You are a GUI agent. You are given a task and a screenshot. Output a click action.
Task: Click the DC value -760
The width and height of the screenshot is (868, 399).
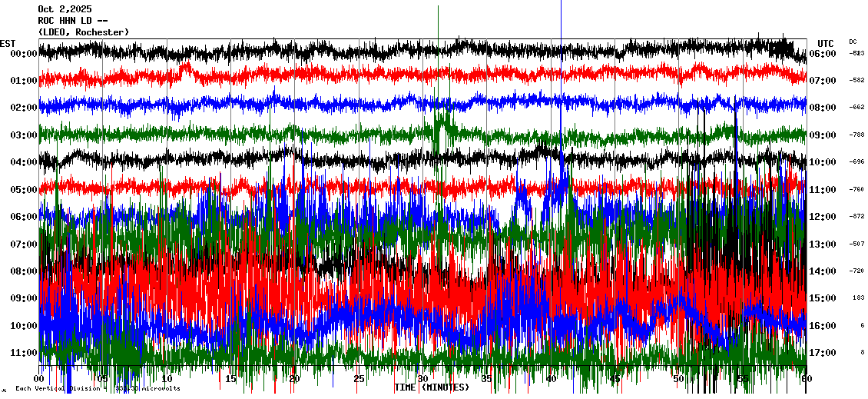coord(857,190)
